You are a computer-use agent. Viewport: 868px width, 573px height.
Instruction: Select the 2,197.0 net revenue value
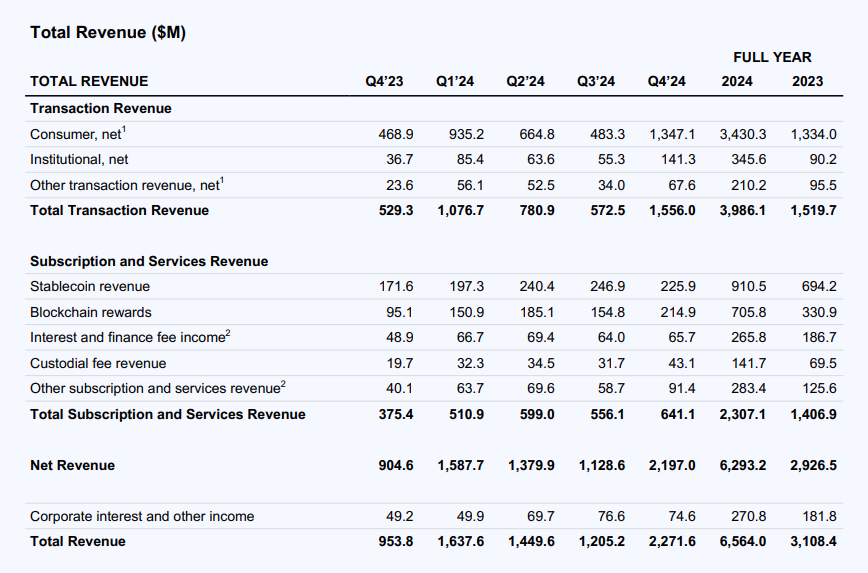point(672,465)
